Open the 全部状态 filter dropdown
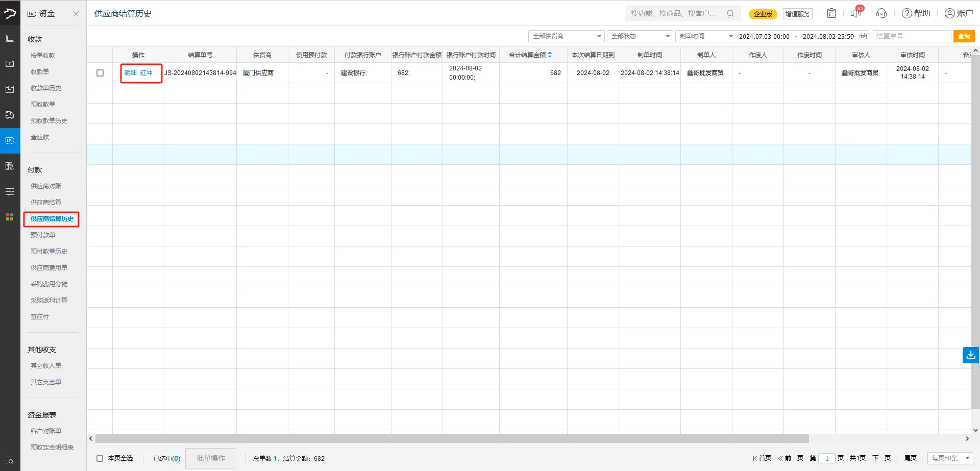980x471 pixels. pos(640,36)
